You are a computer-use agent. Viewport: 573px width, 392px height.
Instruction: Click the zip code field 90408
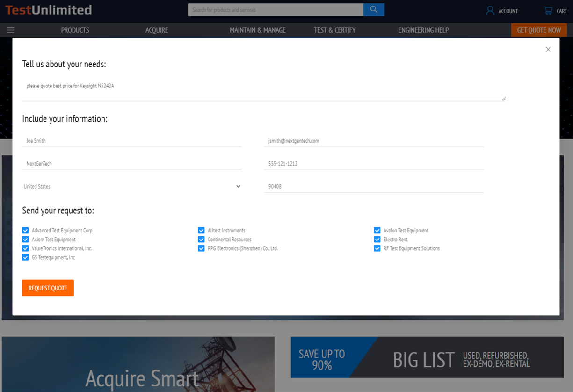[374, 186]
